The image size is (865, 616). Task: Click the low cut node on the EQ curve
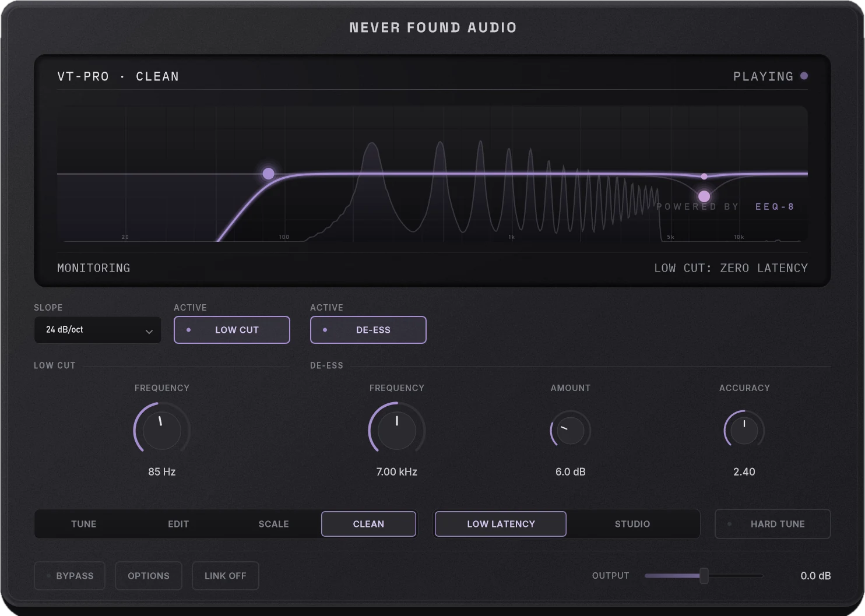point(269,173)
